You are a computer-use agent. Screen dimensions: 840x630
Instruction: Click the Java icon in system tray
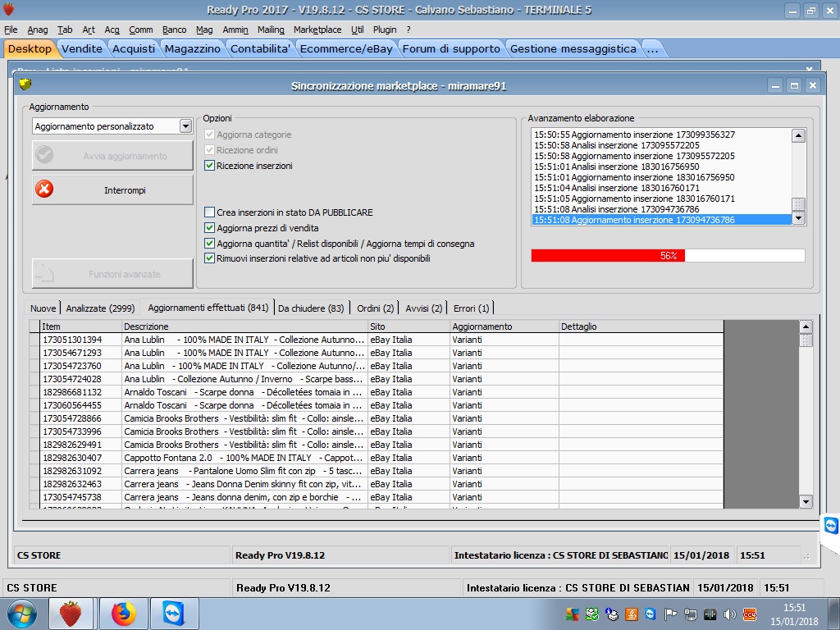[632, 614]
